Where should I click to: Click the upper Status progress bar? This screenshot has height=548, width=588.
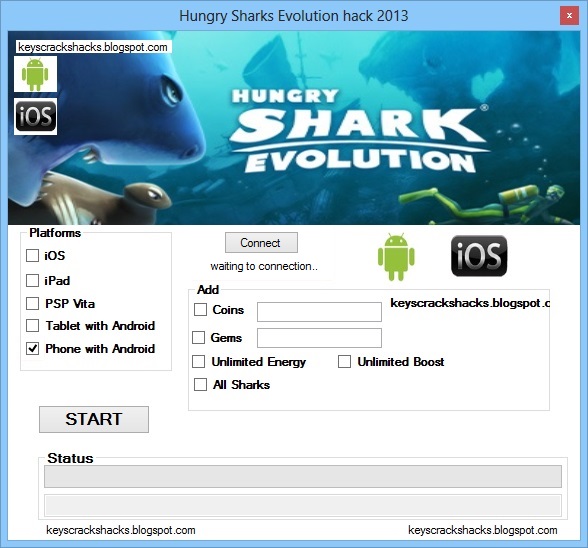[303, 476]
